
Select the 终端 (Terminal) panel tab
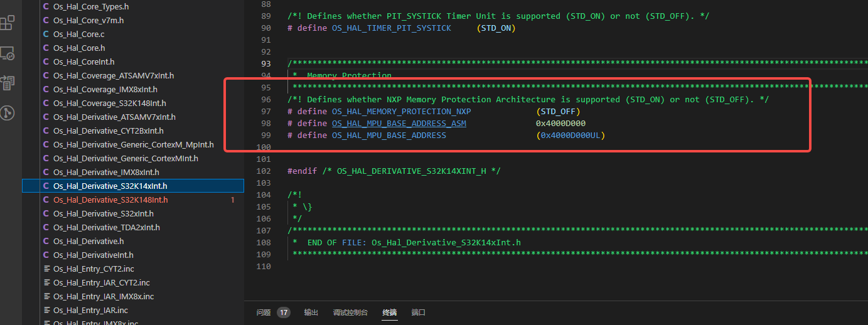click(390, 312)
